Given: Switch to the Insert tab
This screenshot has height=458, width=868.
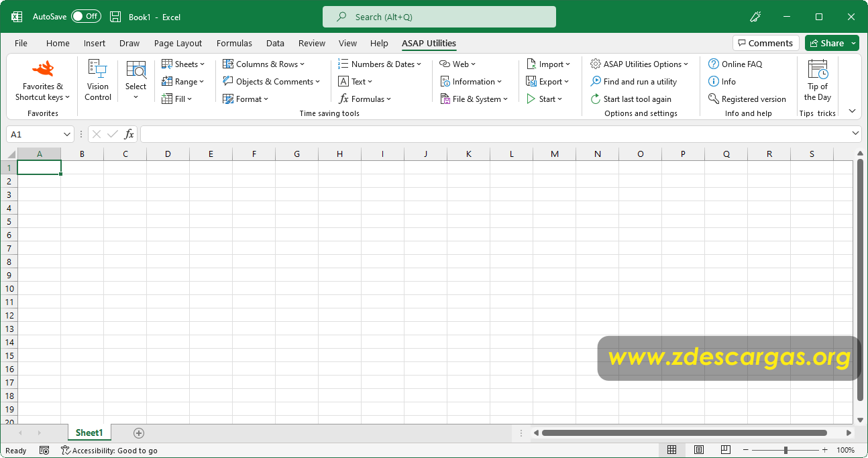Looking at the screenshot, I should click(x=95, y=44).
